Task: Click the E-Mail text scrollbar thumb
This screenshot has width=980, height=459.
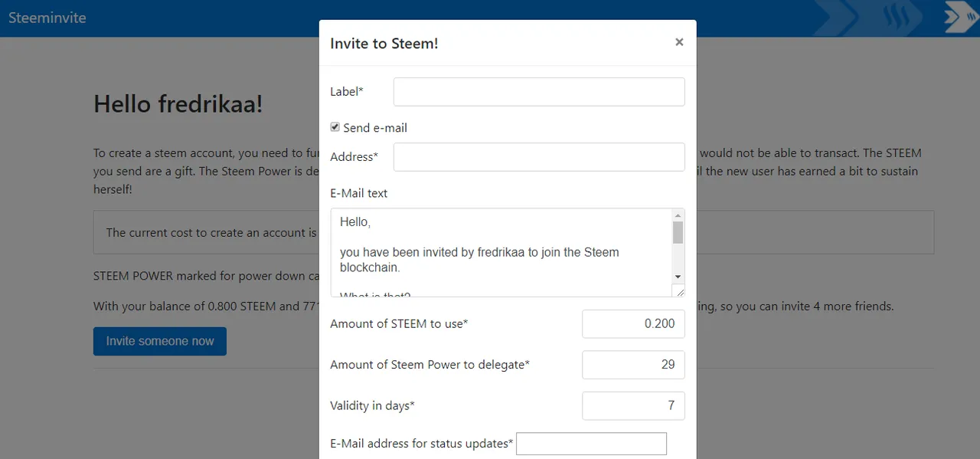Action: (678, 232)
